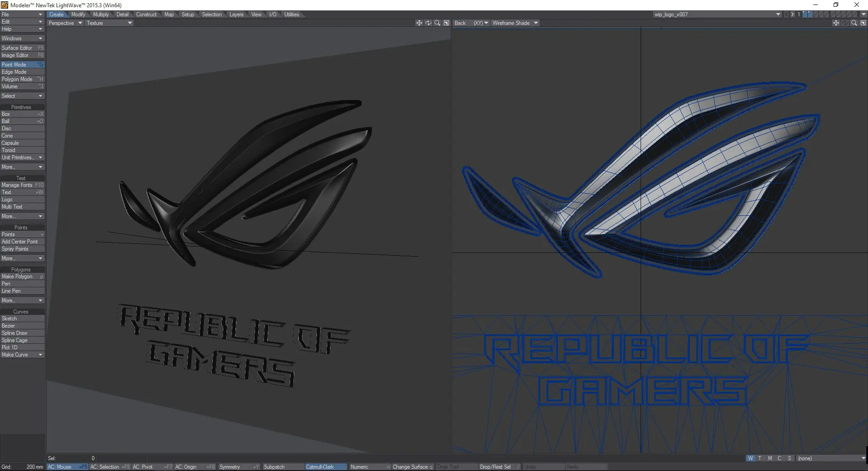
Task: Open the File dropdown menu
Action: tap(22, 14)
